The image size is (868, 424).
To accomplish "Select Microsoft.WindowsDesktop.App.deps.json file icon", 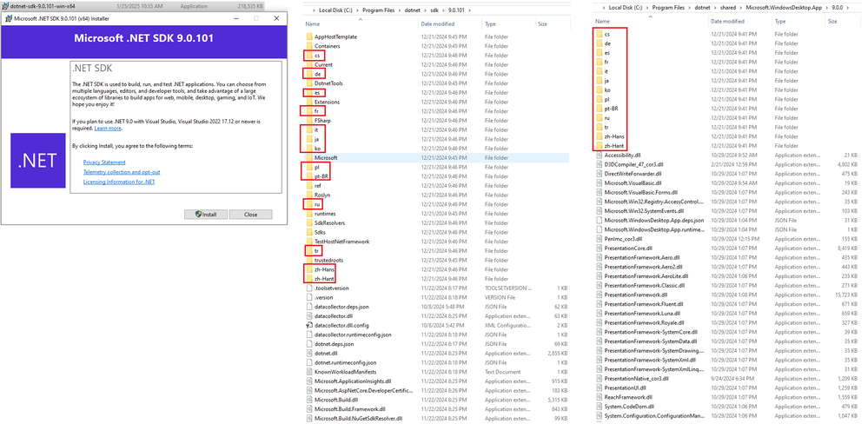I will point(600,221).
